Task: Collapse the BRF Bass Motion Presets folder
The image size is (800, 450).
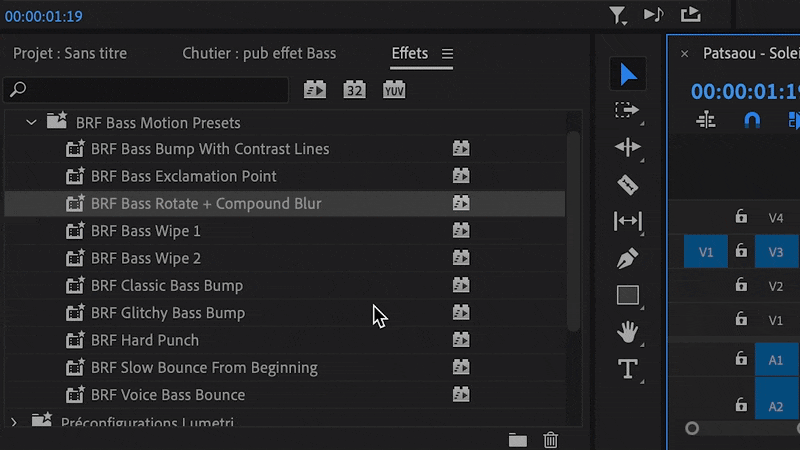Action: 31,122
